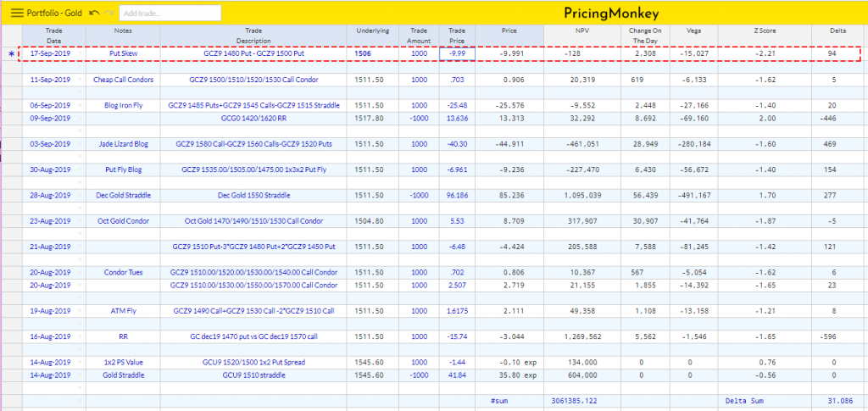The image size is (868, 411).
Task: Click the asterisk row marker for 17-Sep-2019
Action: 11,54
